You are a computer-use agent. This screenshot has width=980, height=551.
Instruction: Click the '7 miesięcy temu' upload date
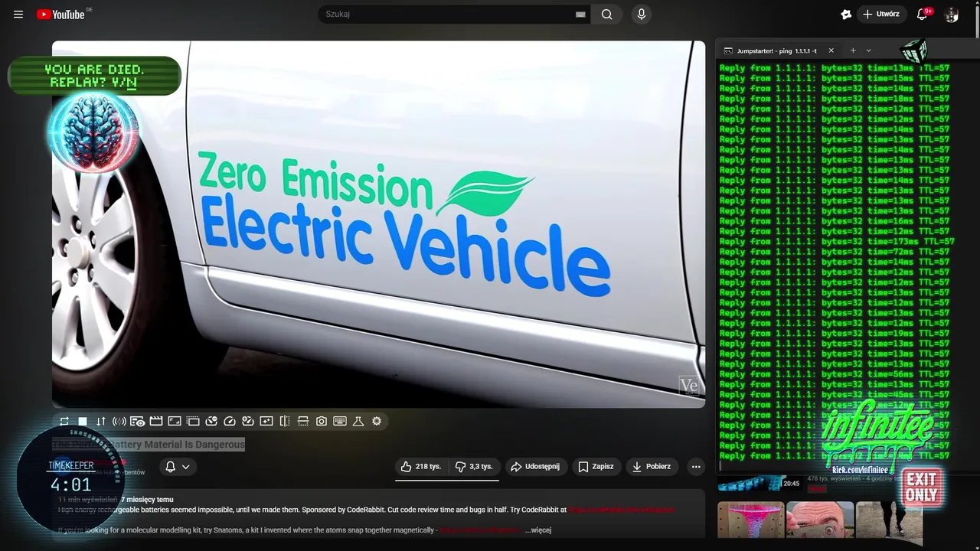click(x=147, y=500)
